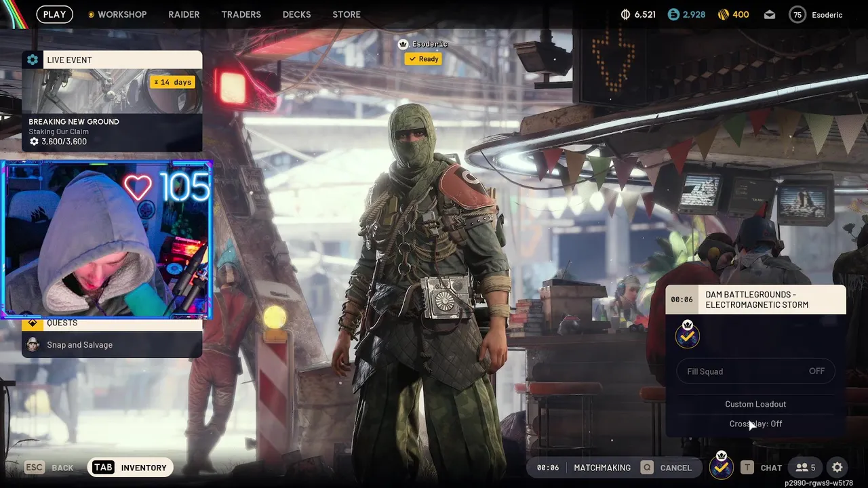Toggle Crossplay setting
The width and height of the screenshot is (868, 488).
click(755, 424)
